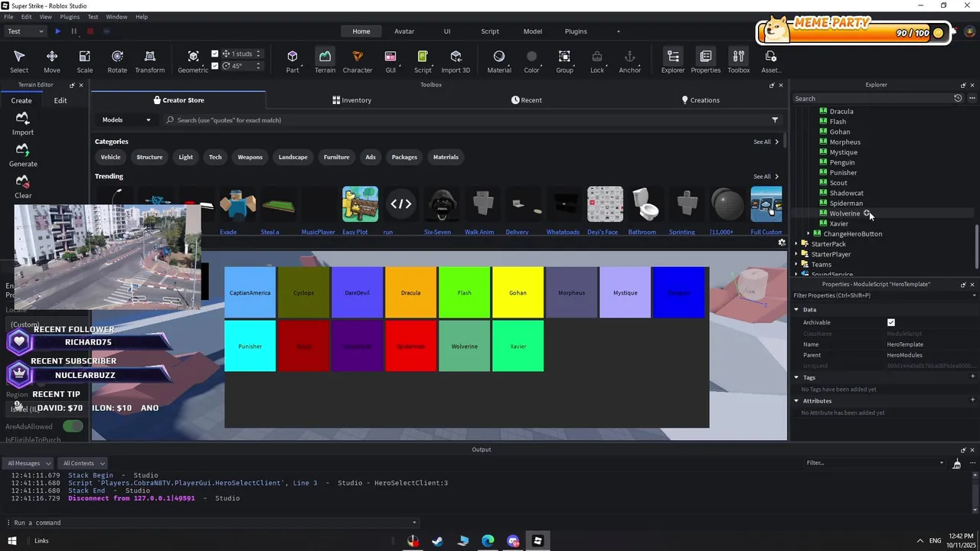Open the Plugins menu in menu bar

click(70, 17)
